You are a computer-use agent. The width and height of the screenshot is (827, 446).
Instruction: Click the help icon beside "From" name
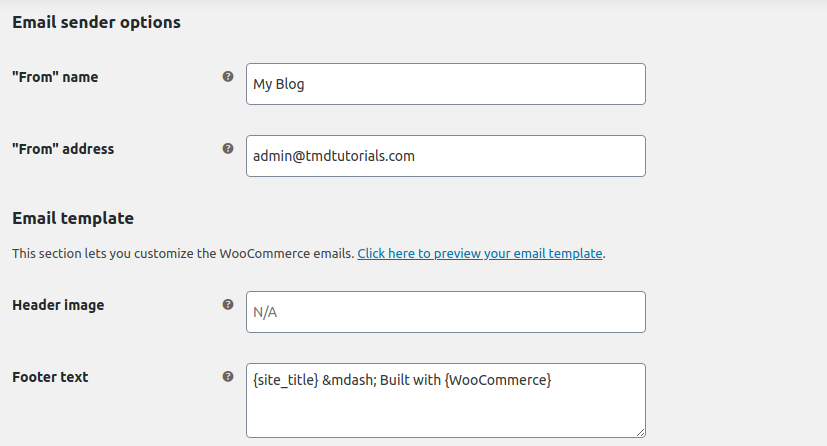(228, 76)
